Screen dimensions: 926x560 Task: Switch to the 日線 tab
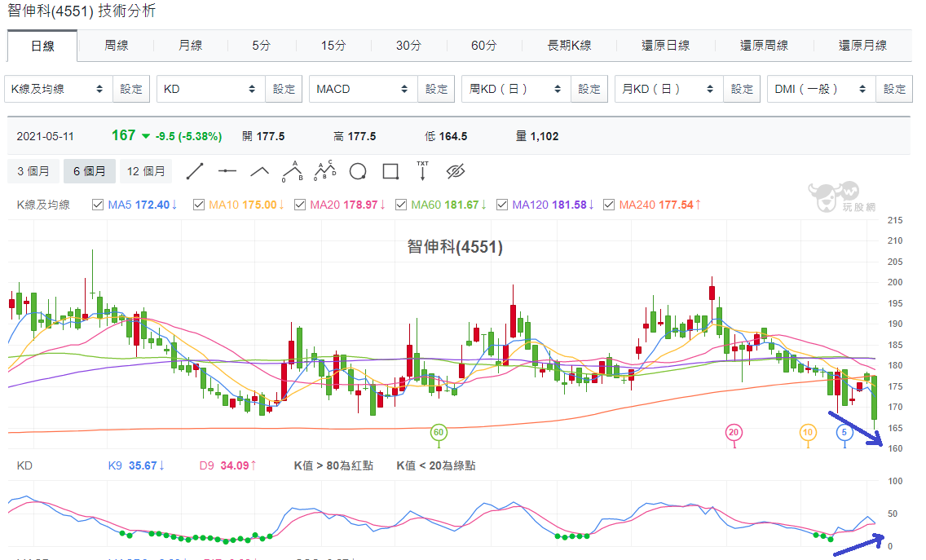42,46
